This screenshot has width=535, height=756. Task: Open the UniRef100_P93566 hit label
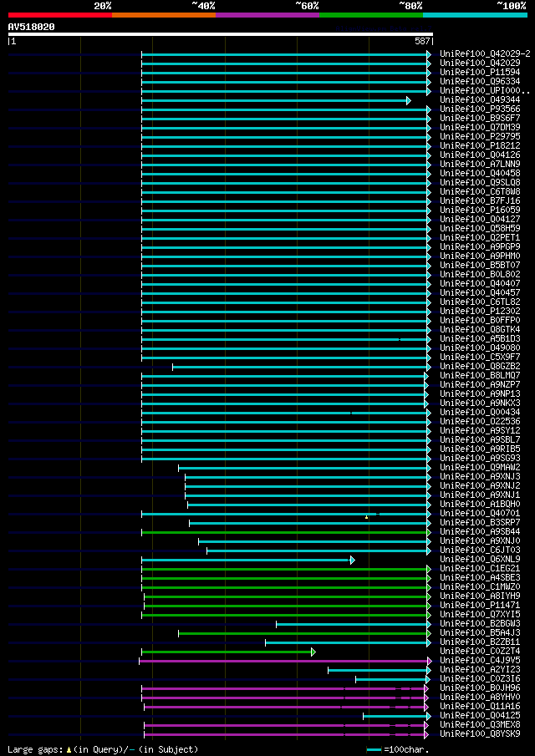pos(480,109)
